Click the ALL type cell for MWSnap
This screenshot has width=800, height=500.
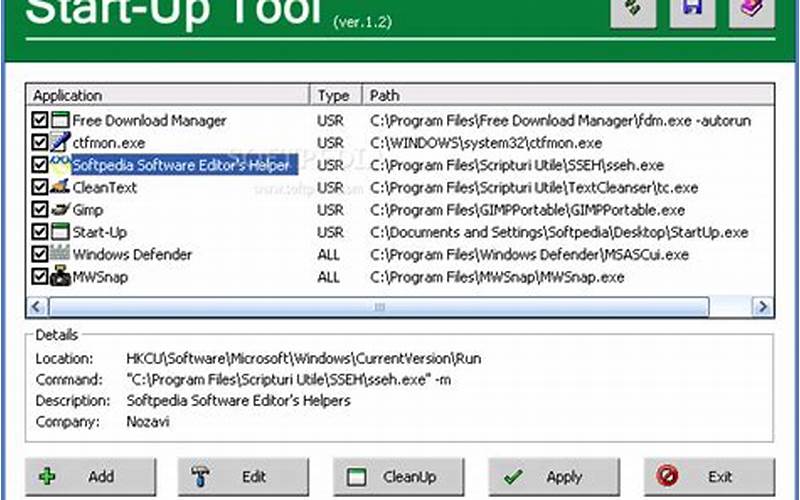328,277
